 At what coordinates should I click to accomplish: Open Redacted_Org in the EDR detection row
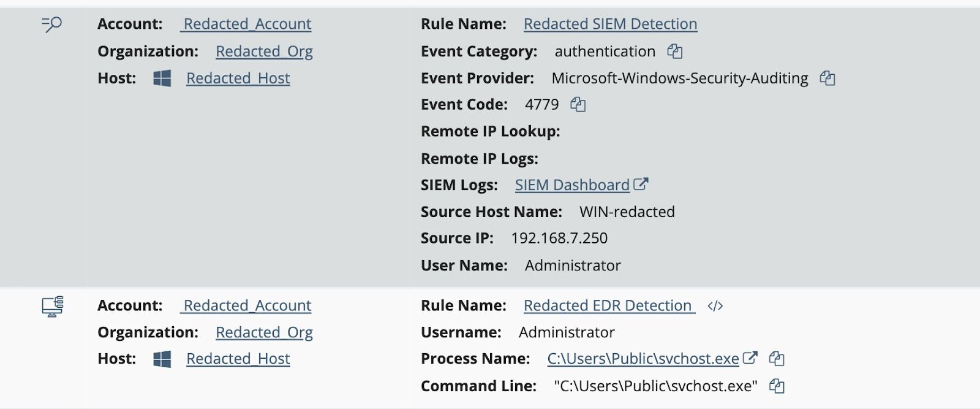(264, 332)
